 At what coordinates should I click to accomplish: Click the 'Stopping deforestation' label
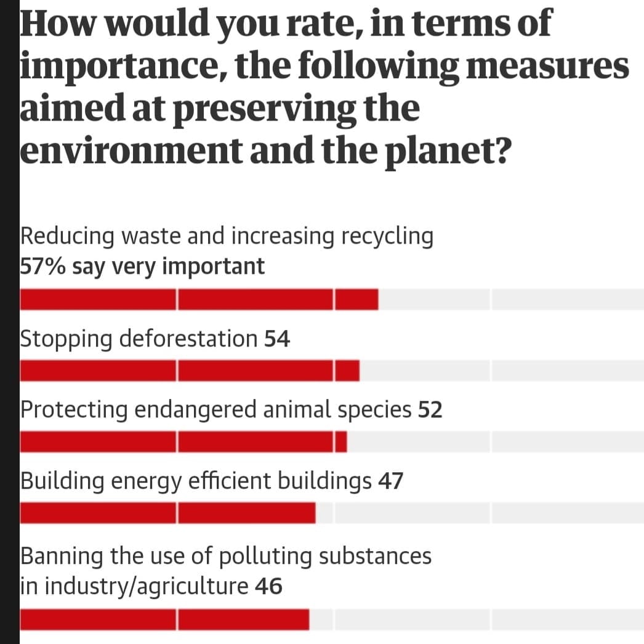139,338
